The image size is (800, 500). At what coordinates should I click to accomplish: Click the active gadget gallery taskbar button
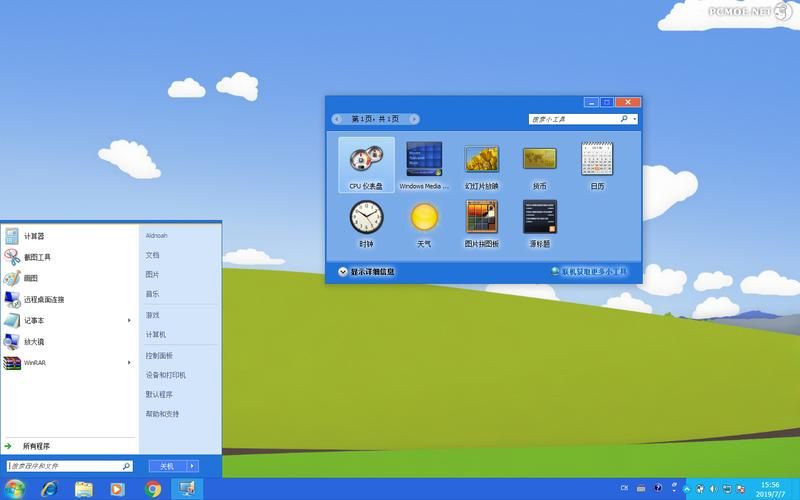[186, 489]
